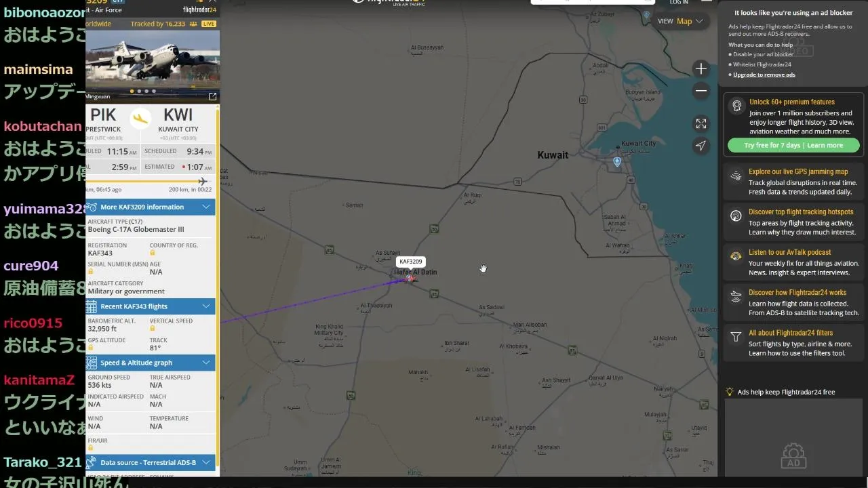This screenshot has height=488, width=868.
Task: Click the Kuwait country label on map
Action: click(x=553, y=155)
